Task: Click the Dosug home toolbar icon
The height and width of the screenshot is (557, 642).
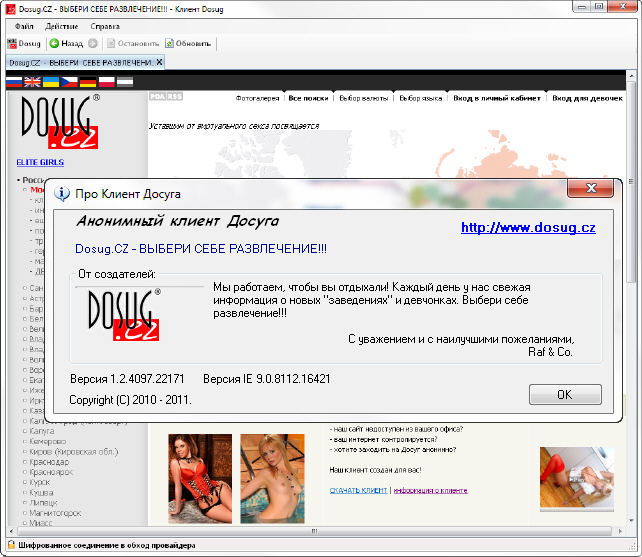Action: [x=25, y=43]
